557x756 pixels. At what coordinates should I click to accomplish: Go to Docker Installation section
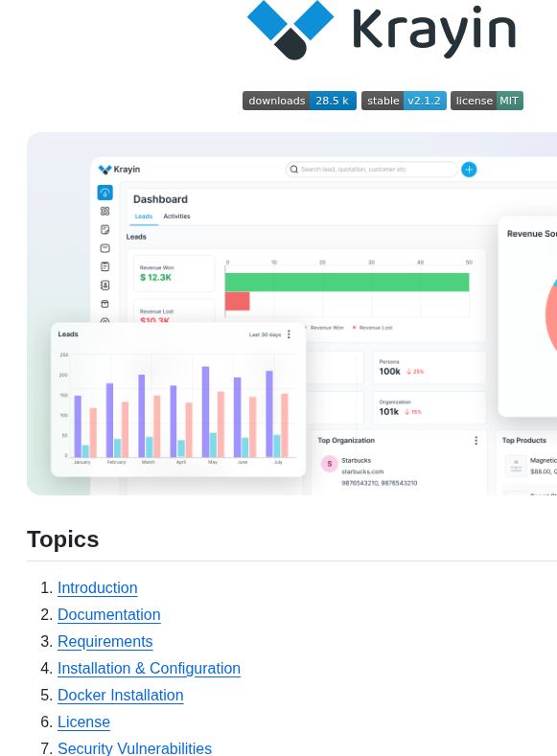tap(121, 696)
